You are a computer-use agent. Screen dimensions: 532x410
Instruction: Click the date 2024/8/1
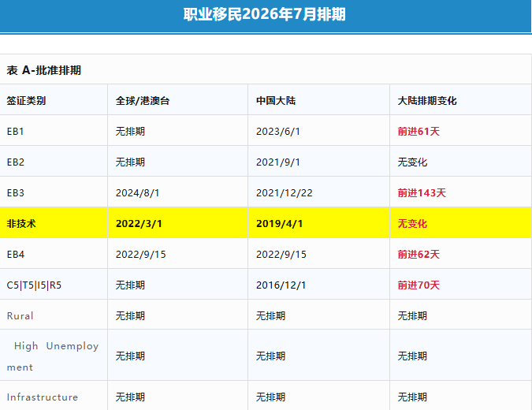coord(137,193)
